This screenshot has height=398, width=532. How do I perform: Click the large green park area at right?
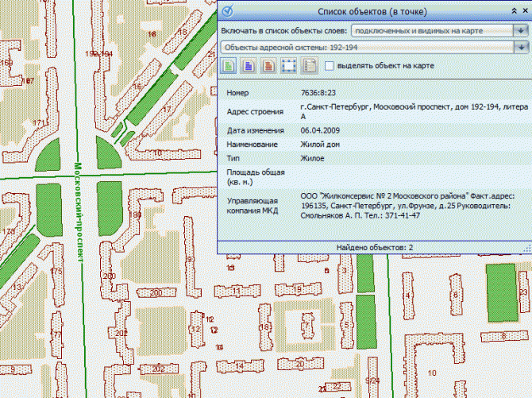pos(500,288)
